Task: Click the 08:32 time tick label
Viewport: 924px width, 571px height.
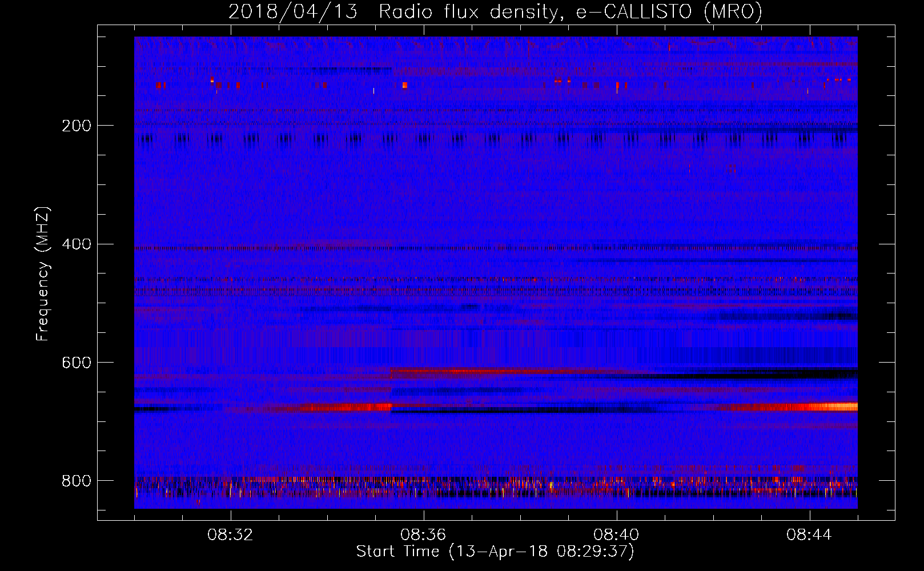Action: coord(230,535)
